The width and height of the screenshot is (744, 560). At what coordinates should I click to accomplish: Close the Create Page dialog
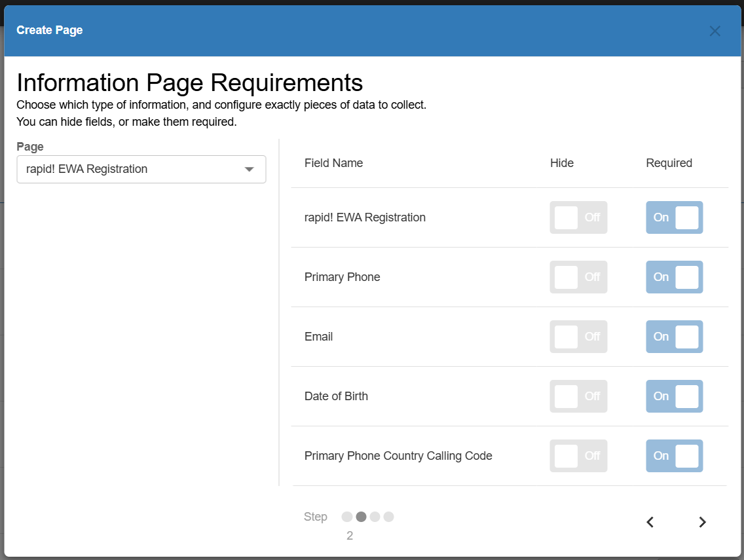coord(715,31)
